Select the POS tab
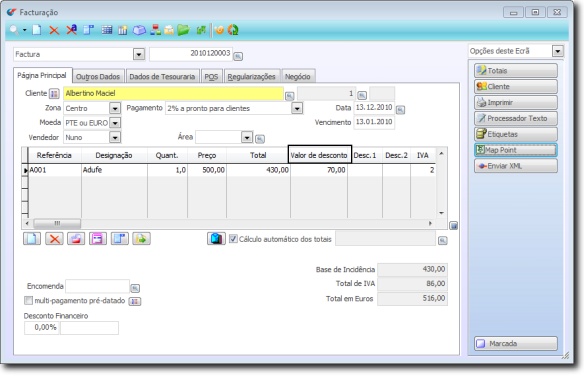 tap(211, 76)
